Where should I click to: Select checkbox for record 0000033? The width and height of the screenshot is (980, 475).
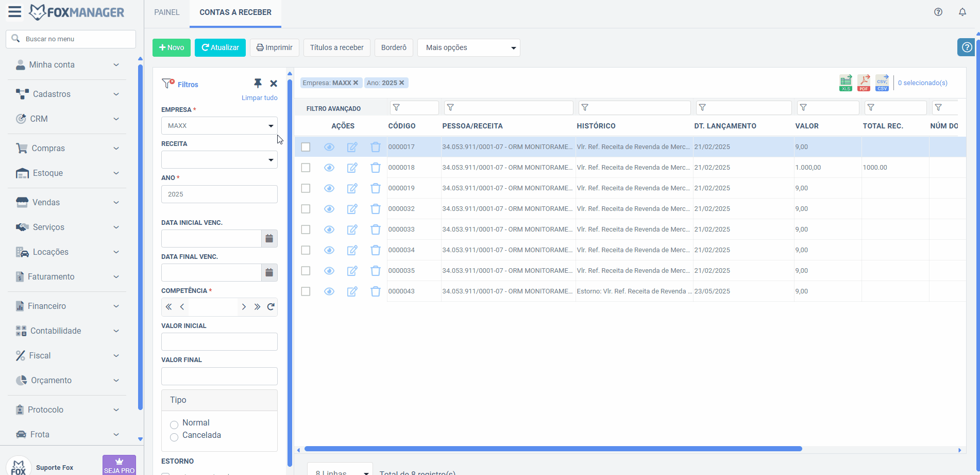pos(306,230)
